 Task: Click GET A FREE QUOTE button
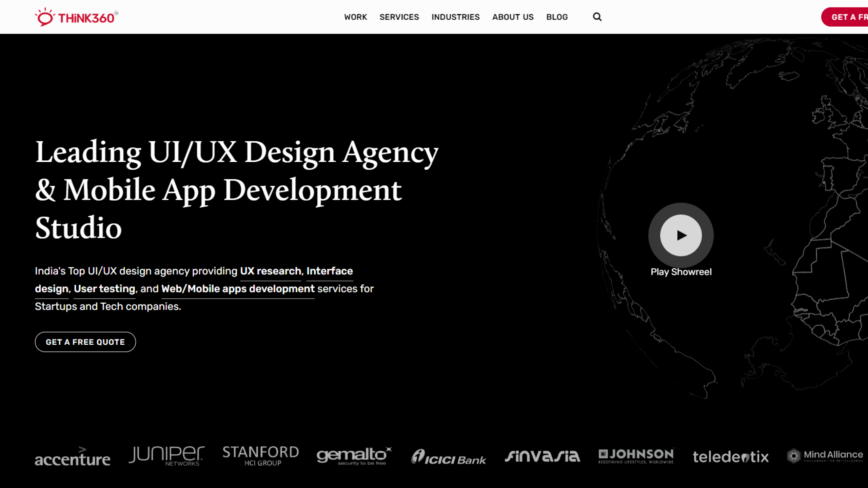85,341
